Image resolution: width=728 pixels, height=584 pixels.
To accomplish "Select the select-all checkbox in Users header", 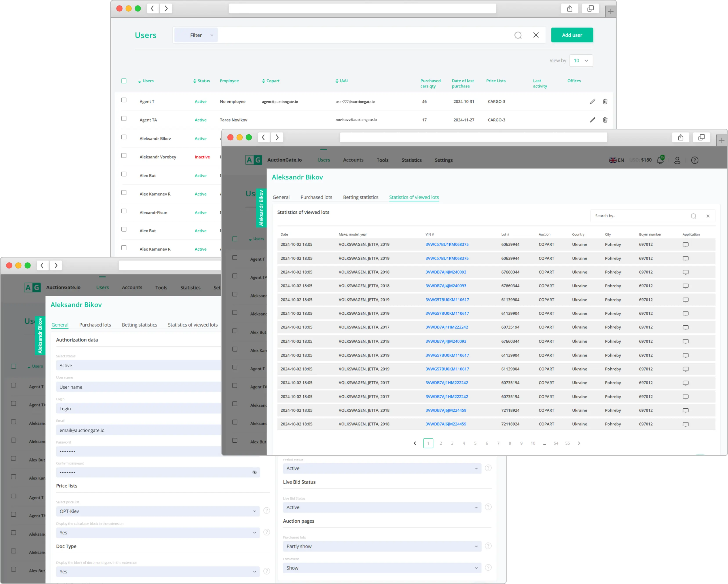I will tap(124, 81).
